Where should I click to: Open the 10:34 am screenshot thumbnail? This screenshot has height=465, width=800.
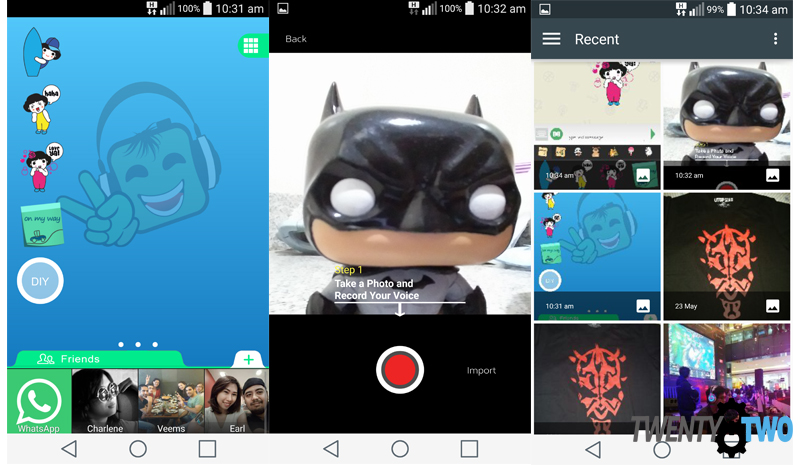point(597,126)
